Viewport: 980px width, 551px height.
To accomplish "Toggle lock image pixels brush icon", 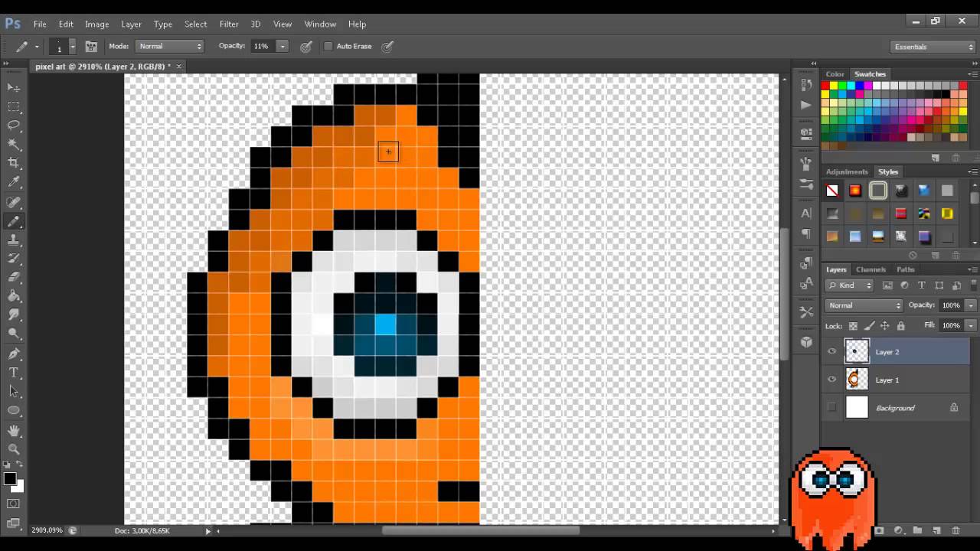I will coord(869,326).
